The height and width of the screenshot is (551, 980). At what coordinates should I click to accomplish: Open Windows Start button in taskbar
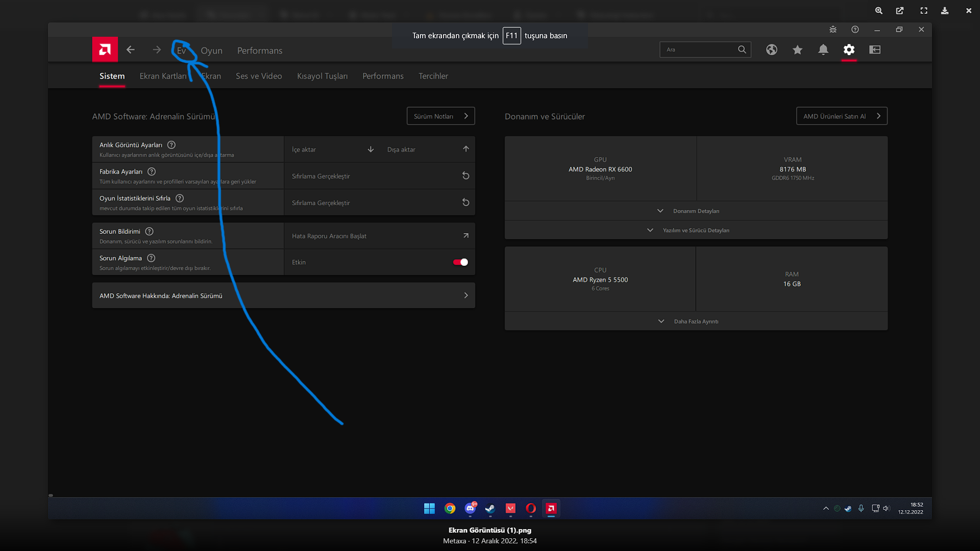pyautogui.click(x=429, y=508)
